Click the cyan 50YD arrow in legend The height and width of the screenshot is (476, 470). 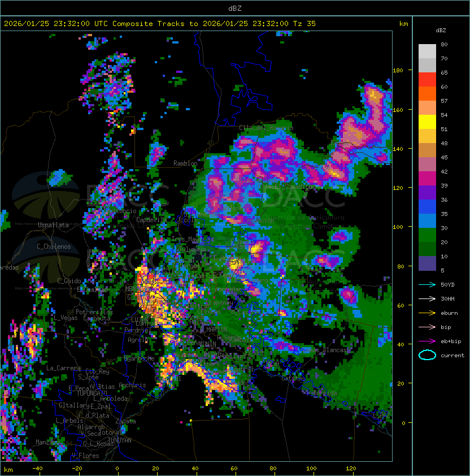click(x=427, y=285)
